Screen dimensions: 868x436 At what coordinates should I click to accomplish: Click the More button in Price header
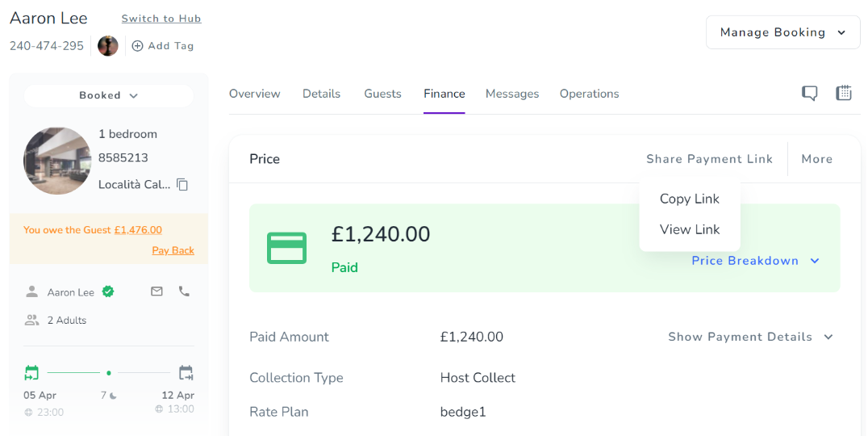coord(816,159)
